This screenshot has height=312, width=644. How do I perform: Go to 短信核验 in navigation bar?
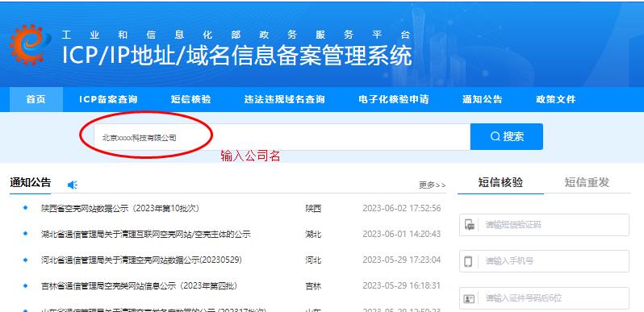(191, 99)
